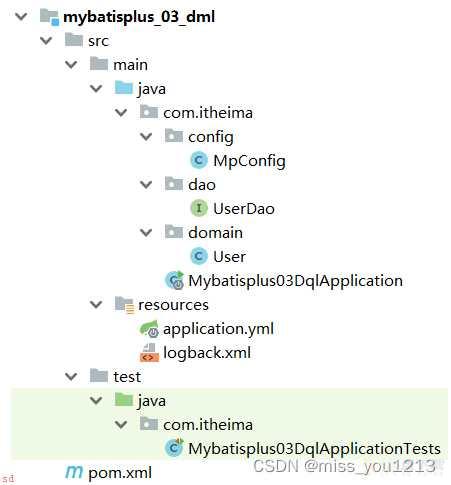Click the UserDao interface icon
The image size is (451, 485).
[199, 208]
